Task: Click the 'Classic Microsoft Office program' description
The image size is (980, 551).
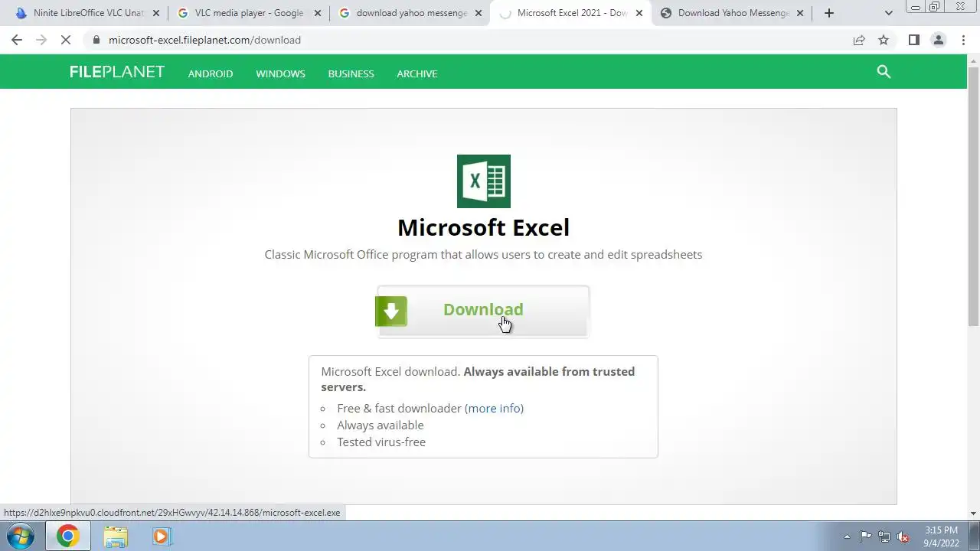Action: [x=483, y=254]
